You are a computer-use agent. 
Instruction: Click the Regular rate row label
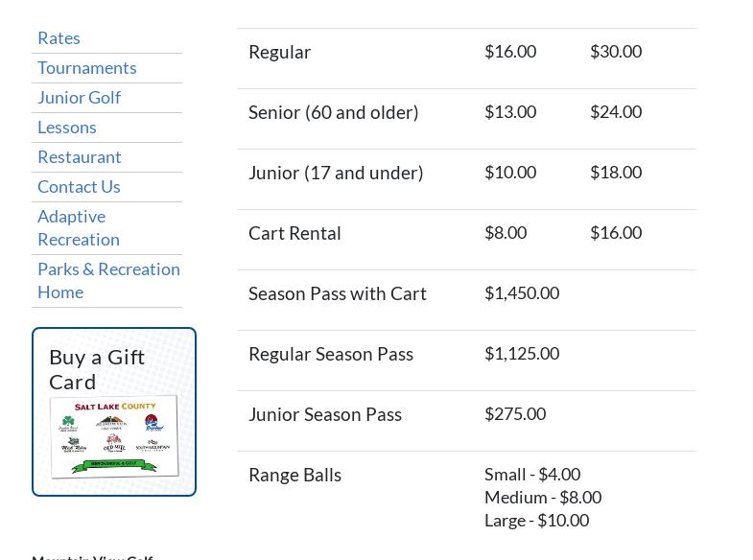pyautogui.click(x=279, y=52)
